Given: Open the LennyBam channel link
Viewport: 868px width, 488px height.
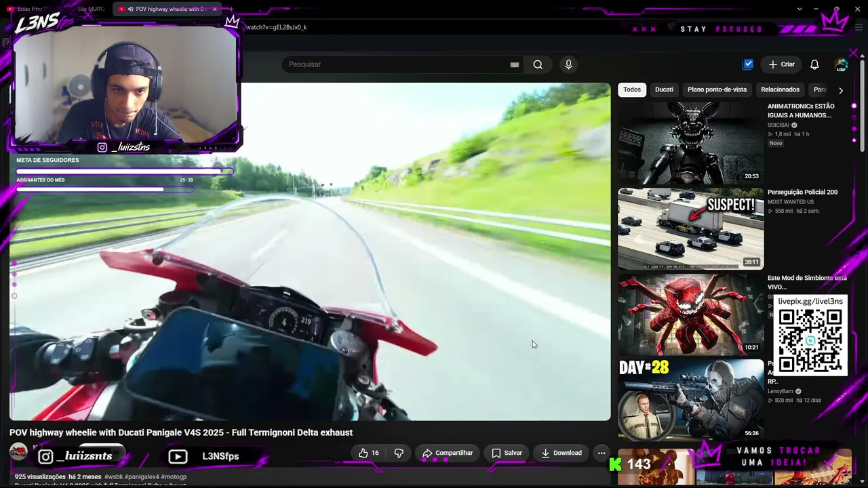Looking at the screenshot, I should tap(781, 391).
